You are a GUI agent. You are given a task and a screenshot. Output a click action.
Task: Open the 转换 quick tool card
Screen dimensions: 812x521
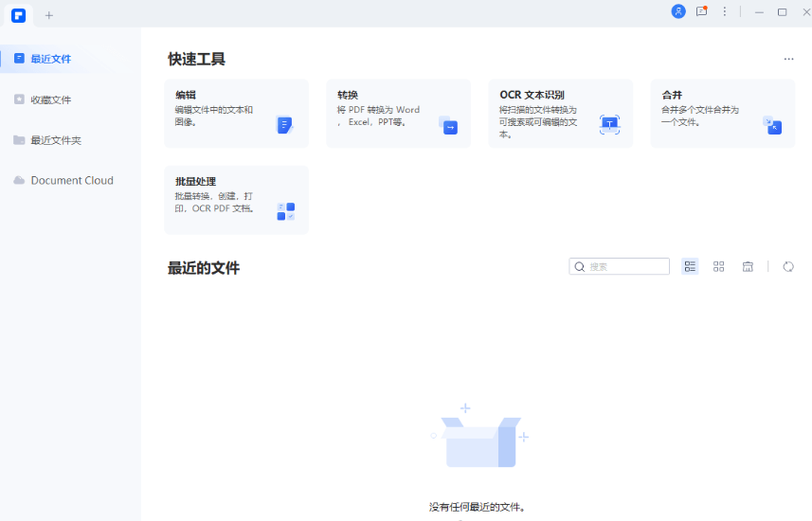tap(399, 114)
